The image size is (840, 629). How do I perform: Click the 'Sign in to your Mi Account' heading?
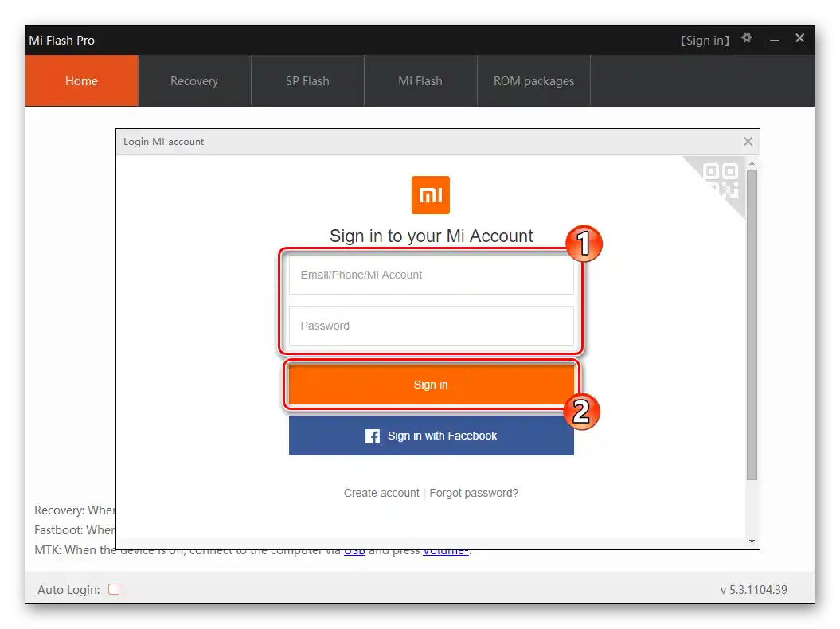[x=432, y=236]
